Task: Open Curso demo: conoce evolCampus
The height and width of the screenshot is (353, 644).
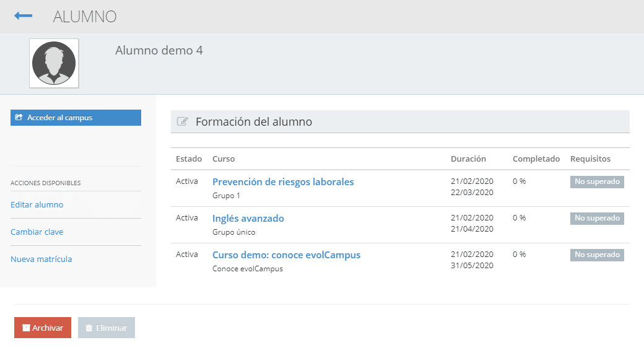Action: [286, 255]
